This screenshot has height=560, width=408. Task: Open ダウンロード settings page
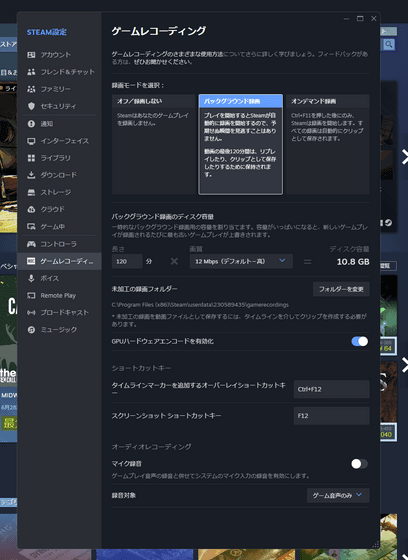pos(59,175)
